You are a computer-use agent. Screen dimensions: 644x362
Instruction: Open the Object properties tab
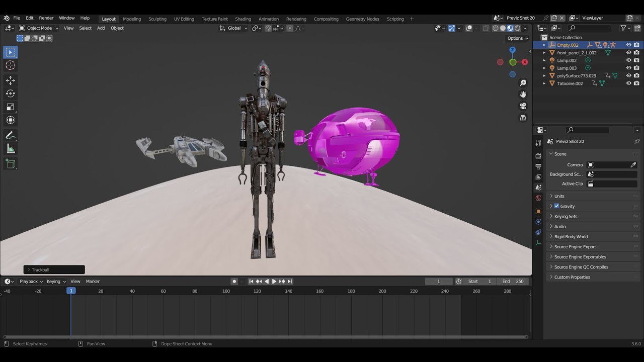[538, 211]
